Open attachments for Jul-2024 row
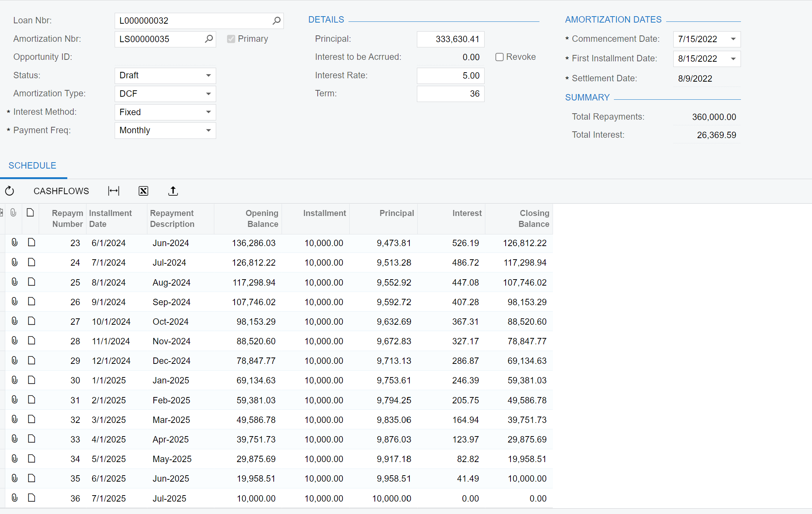 15,262
